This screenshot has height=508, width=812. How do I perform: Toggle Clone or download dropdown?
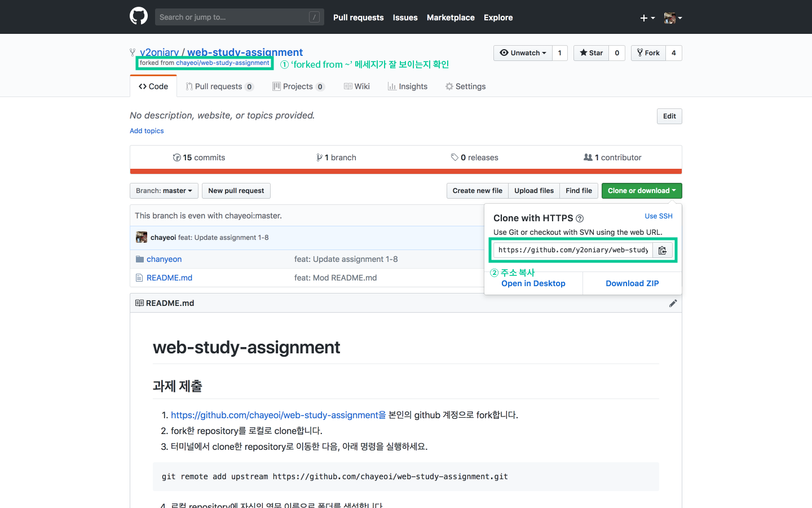click(642, 191)
